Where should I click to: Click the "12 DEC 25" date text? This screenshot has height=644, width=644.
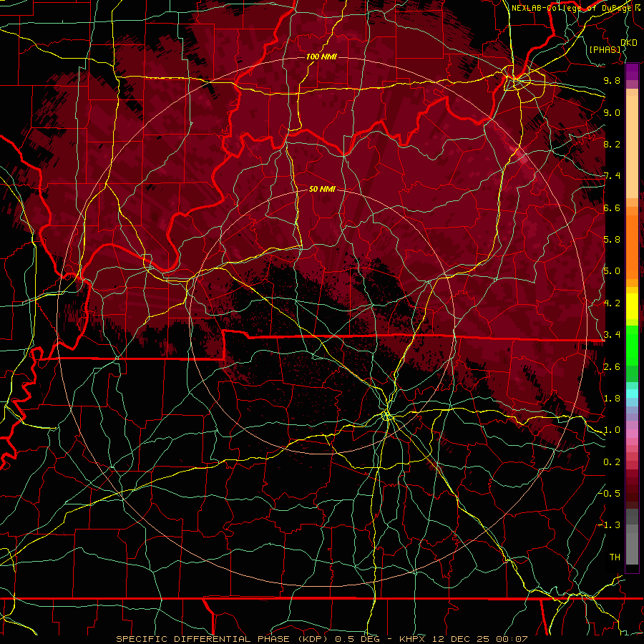[462, 639]
